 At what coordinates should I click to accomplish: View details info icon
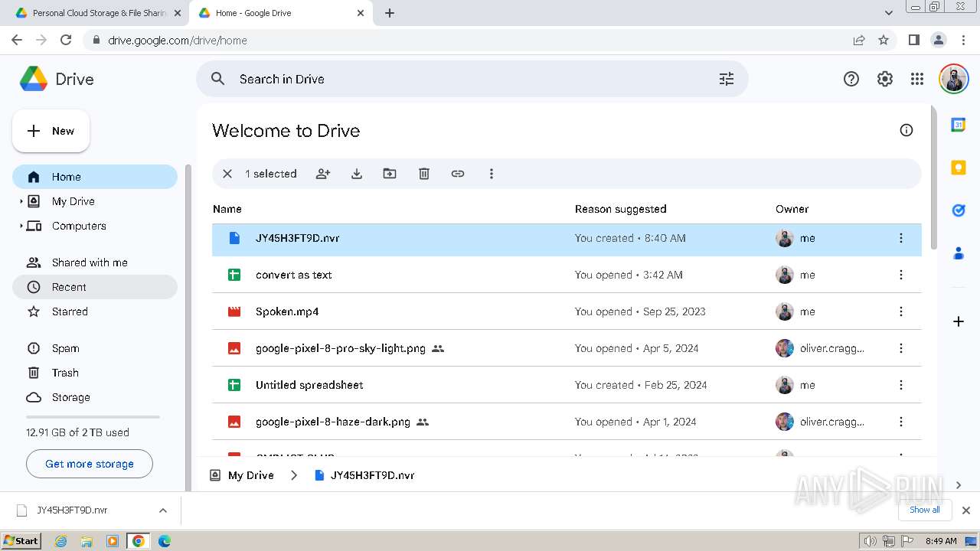[x=906, y=130]
